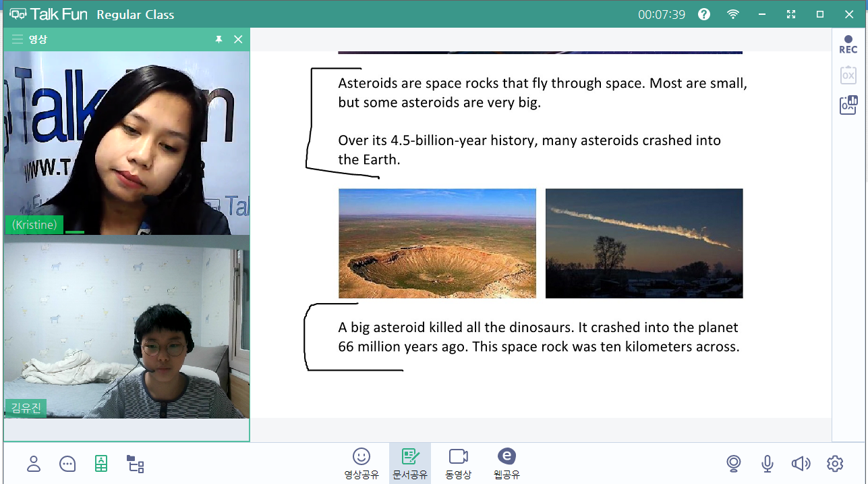Open the poll statistics icon
Viewport: 868px width, 484px height.
click(848, 105)
